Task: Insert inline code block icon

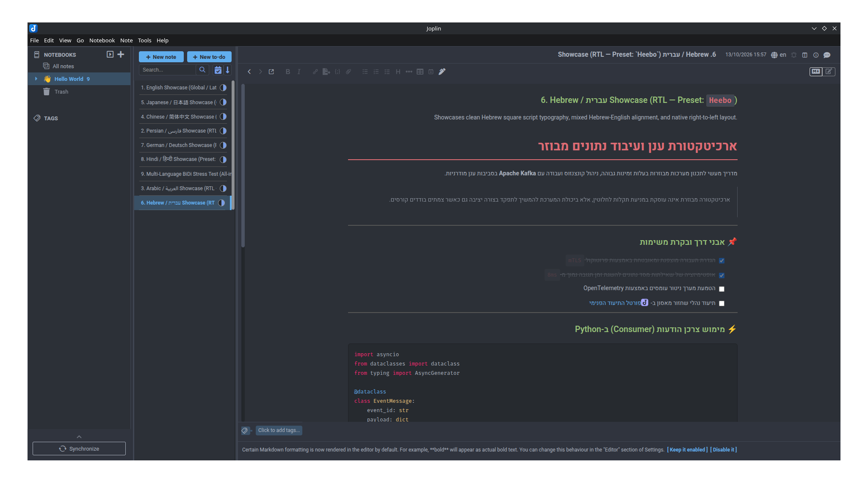Action: point(337,72)
